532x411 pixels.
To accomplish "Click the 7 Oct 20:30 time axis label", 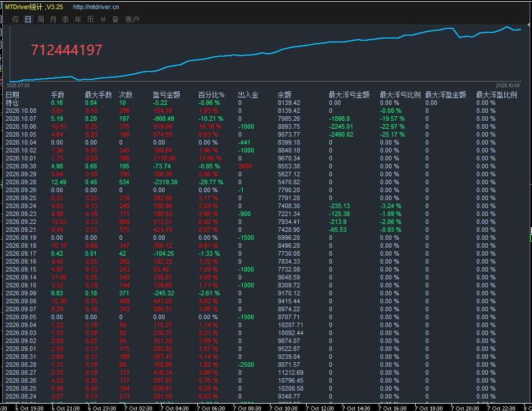I will pyautogui.click(x=465, y=408).
